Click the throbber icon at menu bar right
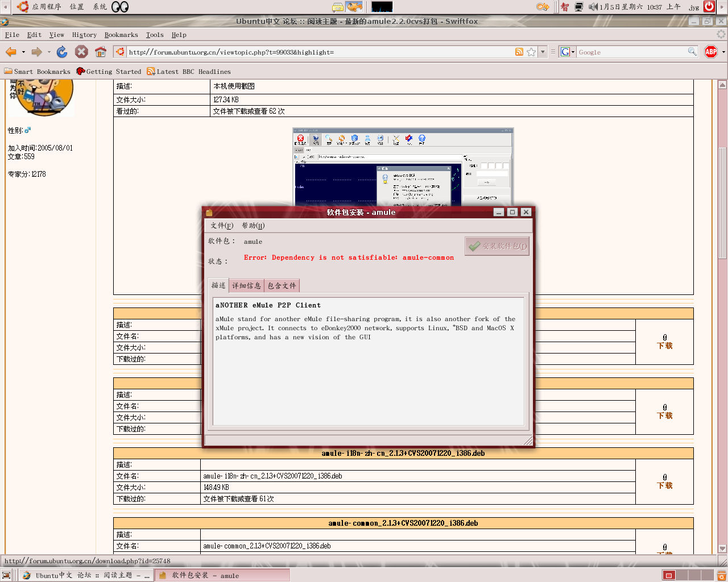728x582 pixels. coord(721,34)
